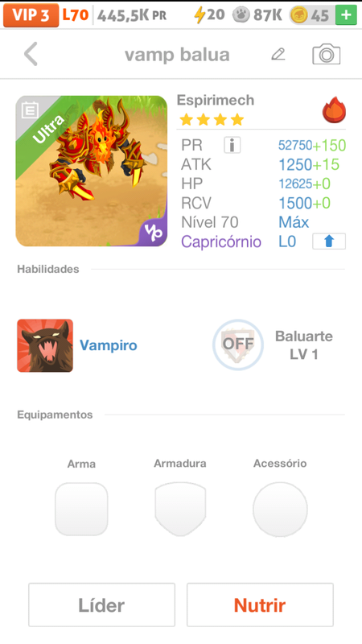
Task: Tap the Capricorn zodiac badge on portrait
Action: [153, 232]
